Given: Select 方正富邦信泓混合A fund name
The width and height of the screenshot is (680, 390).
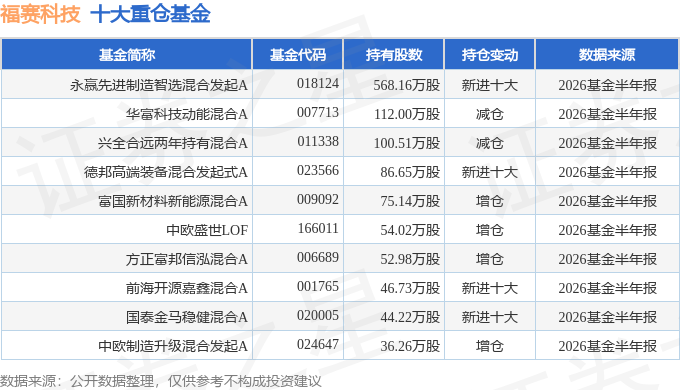Looking at the screenshot, I should click(187, 259).
